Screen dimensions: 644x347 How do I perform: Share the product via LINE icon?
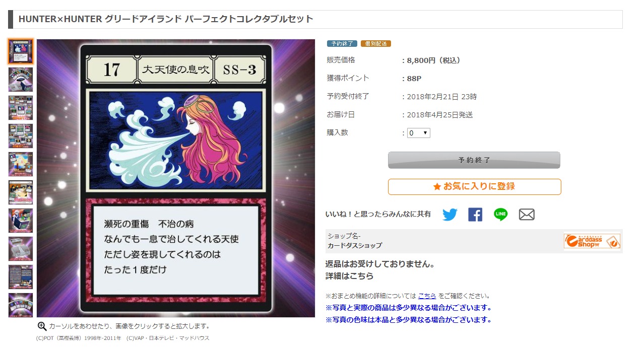[x=500, y=215]
